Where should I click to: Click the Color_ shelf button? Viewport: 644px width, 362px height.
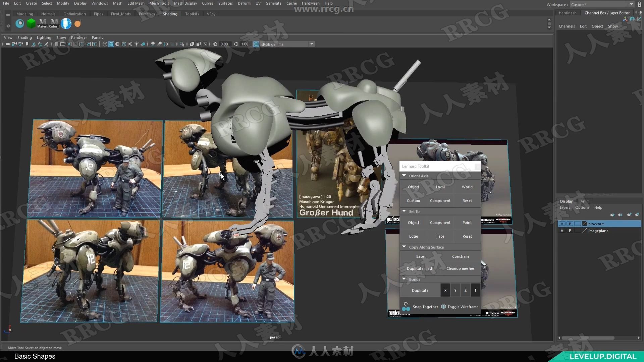click(x=54, y=23)
